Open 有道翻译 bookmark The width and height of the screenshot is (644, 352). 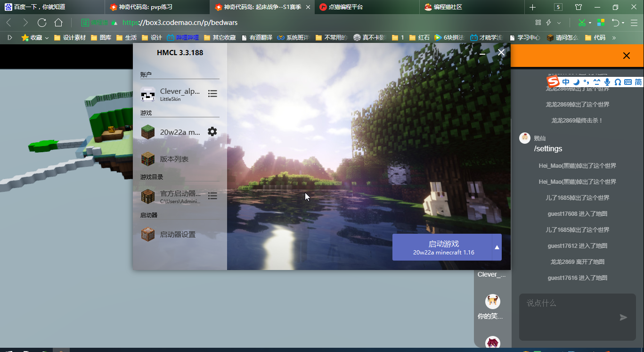256,38
